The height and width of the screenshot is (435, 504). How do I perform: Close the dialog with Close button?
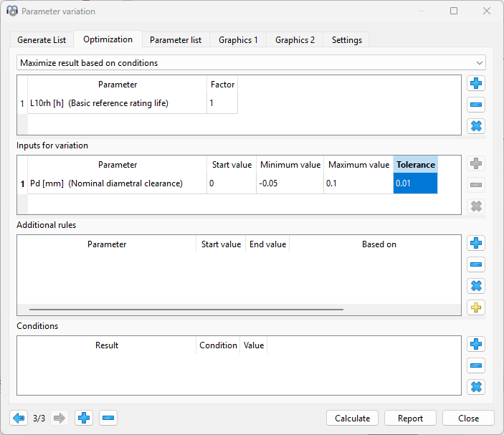tap(468, 418)
